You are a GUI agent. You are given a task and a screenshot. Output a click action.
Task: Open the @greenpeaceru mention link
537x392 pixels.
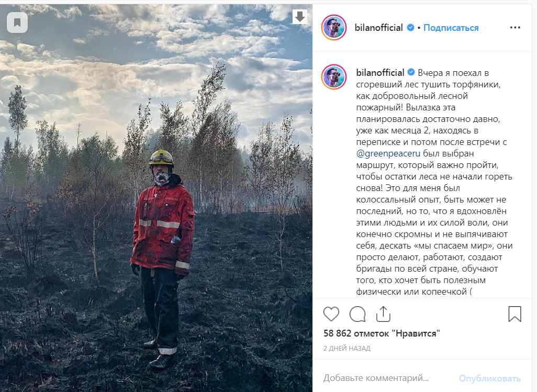(x=388, y=153)
